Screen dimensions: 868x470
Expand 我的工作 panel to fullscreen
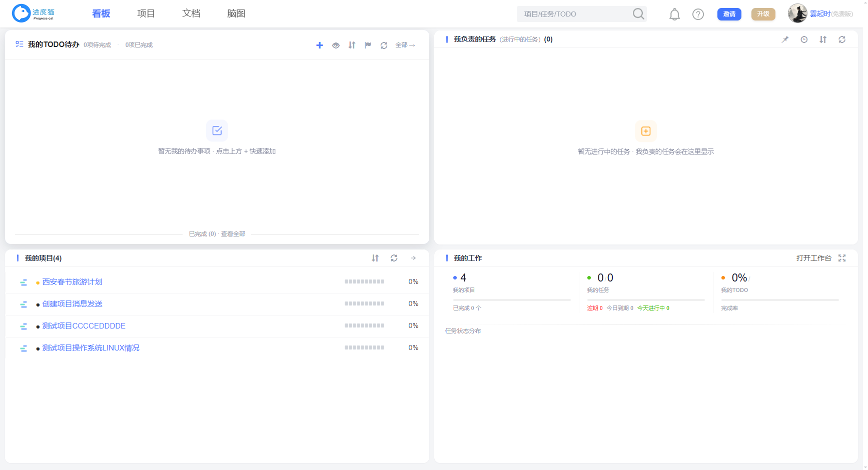pos(842,258)
